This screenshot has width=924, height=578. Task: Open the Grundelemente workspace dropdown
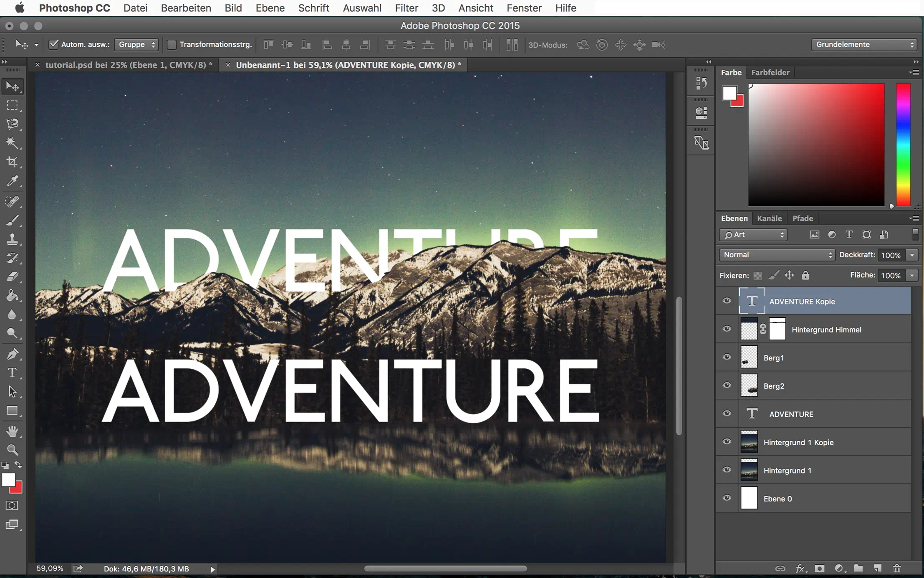tap(864, 44)
